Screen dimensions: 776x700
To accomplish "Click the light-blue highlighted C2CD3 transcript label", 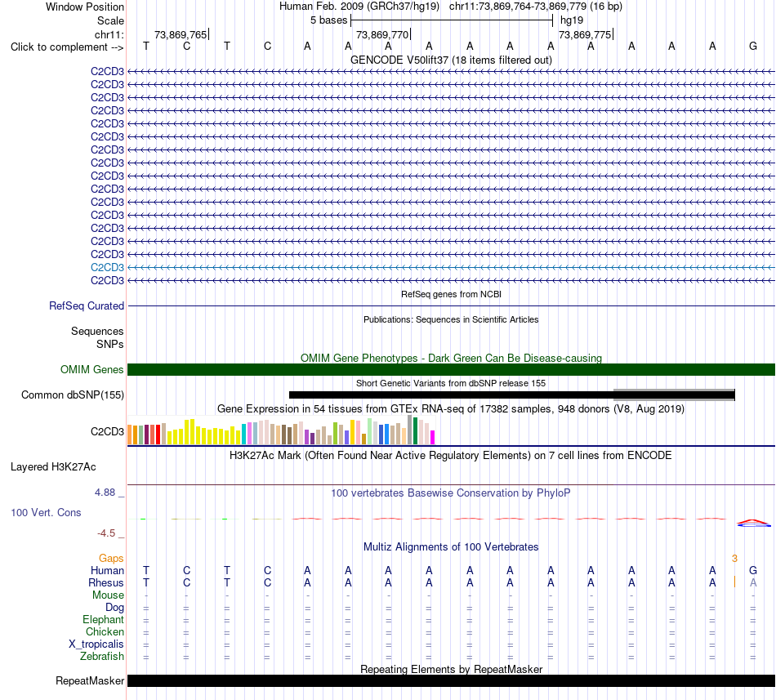I will (107, 267).
